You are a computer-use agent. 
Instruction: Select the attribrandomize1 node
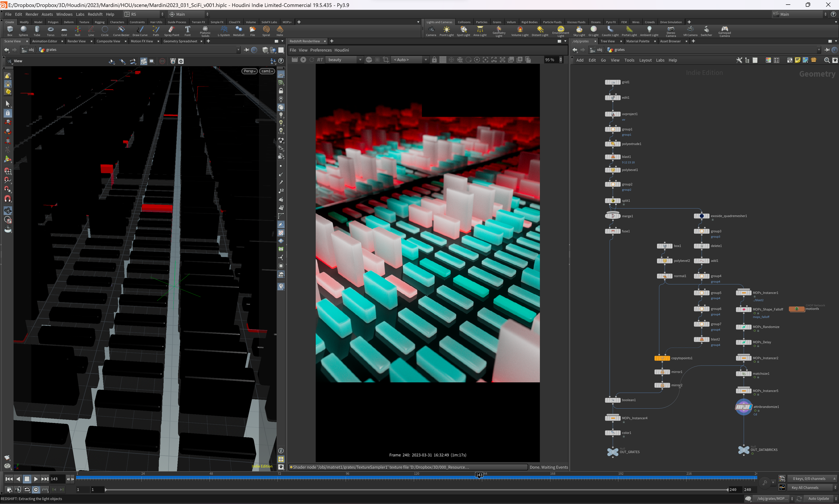(x=744, y=407)
